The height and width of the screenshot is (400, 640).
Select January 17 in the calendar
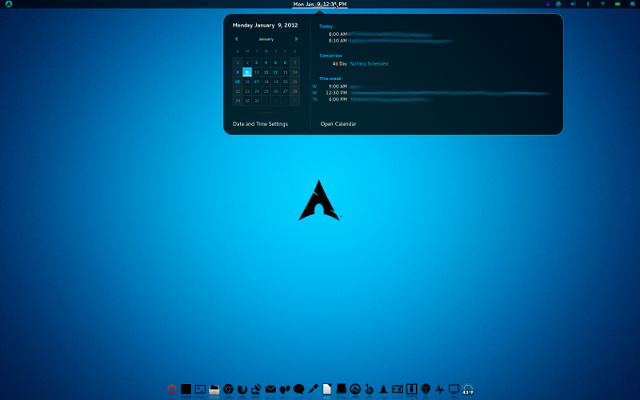[x=256, y=82]
